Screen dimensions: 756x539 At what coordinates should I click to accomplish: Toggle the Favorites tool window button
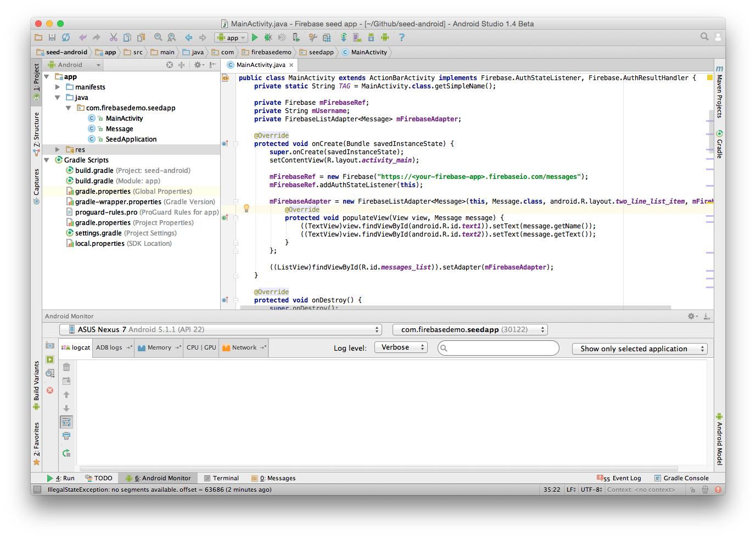point(36,443)
